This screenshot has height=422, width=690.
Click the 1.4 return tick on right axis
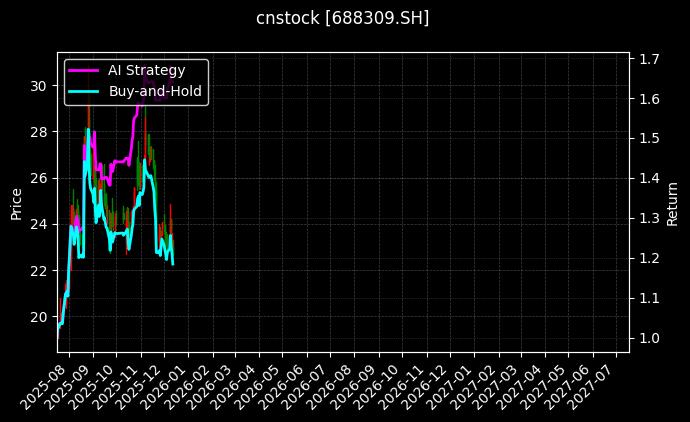pyautogui.click(x=648, y=178)
